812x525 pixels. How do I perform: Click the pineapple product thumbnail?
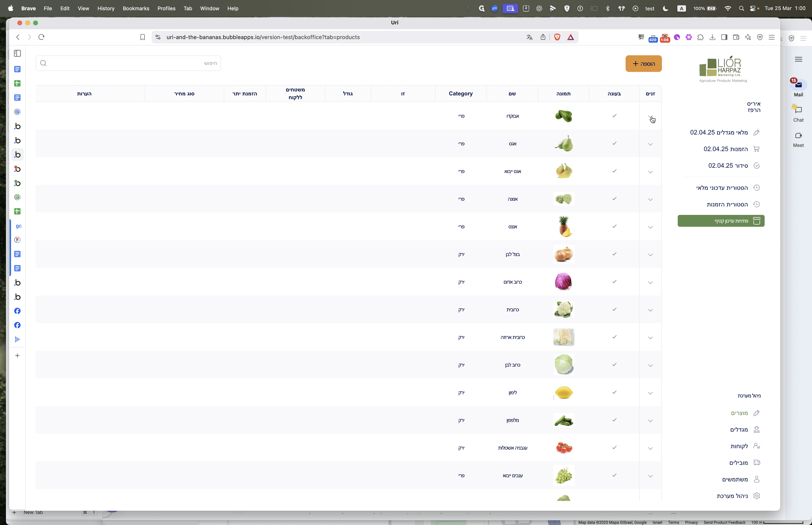tap(564, 226)
